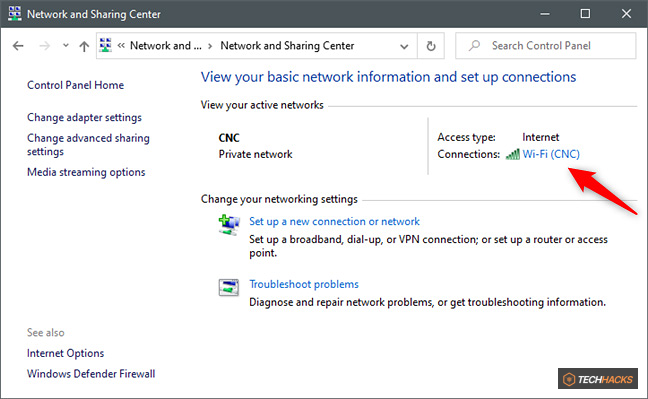Refresh the Network and Sharing Center page
The height and width of the screenshot is (399, 648).
click(x=431, y=46)
